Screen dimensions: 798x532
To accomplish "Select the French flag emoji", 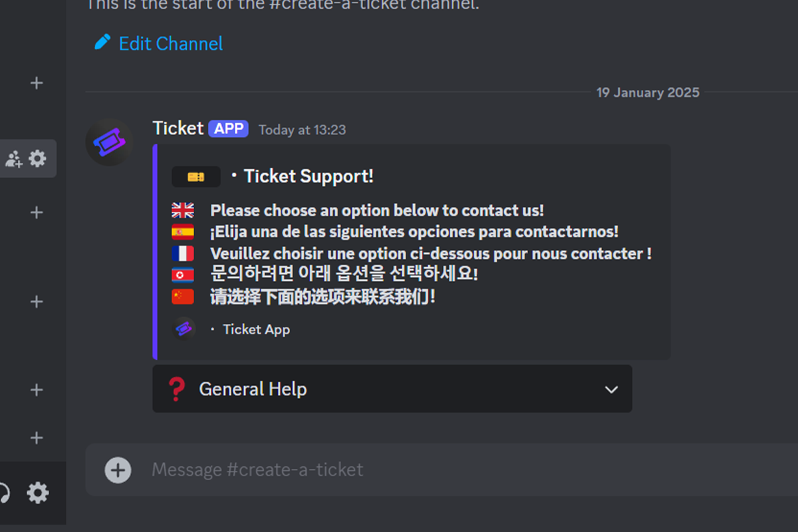I will click(x=182, y=253).
